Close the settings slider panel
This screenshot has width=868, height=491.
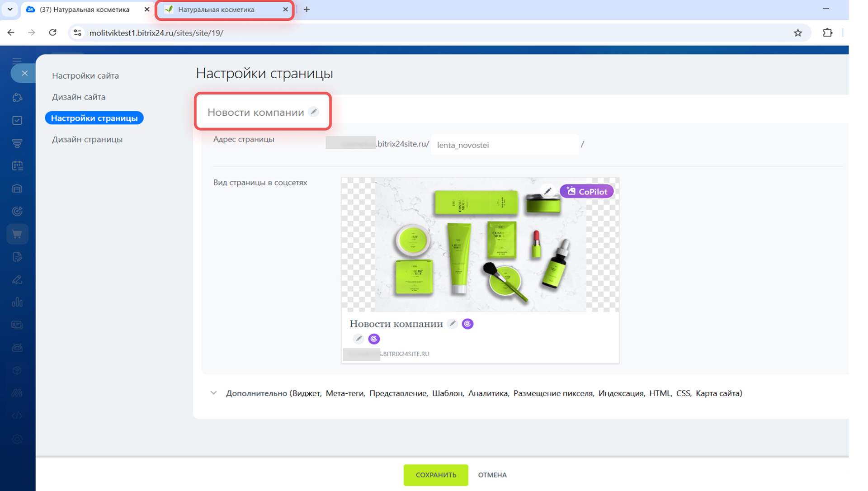coord(24,73)
